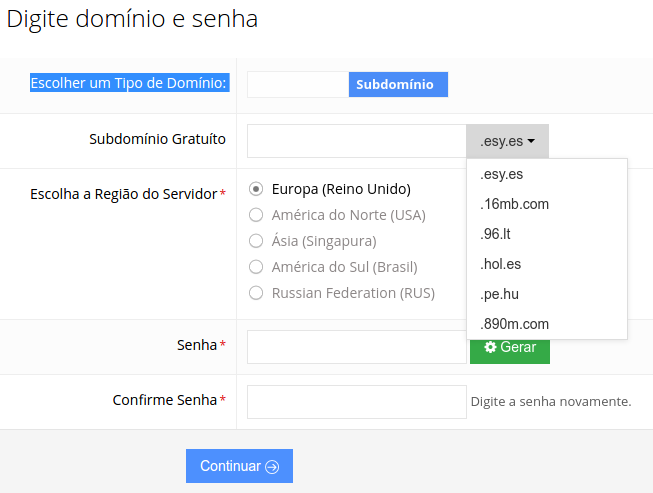Click the Confirme Senha input field

(356, 401)
